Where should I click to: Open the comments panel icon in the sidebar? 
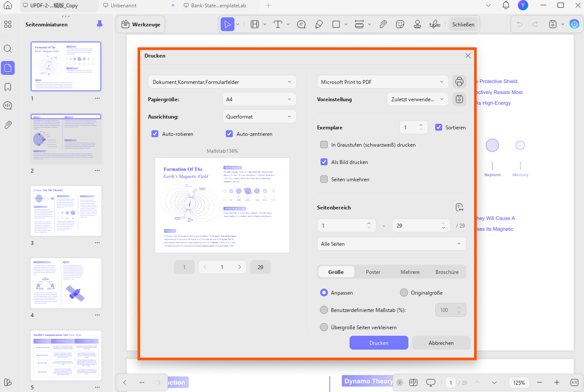tap(8, 106)
